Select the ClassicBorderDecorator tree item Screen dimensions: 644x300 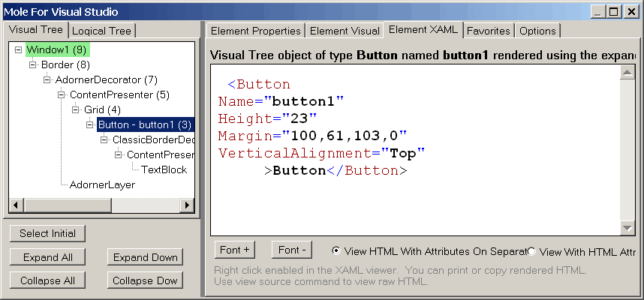(154, 139)
